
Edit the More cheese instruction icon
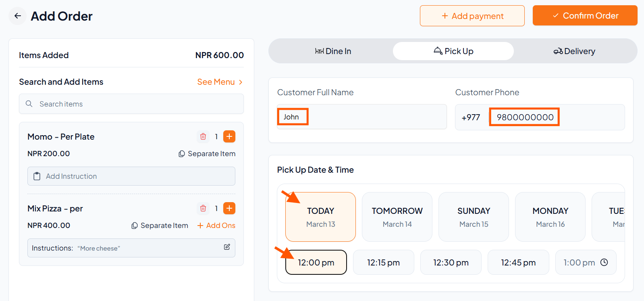click(x=227, y=247)
